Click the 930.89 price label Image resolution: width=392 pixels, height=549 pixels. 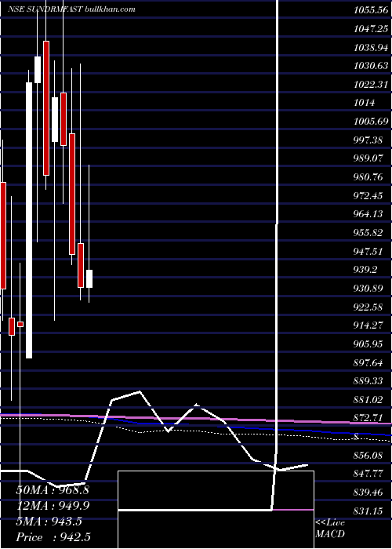368,289
